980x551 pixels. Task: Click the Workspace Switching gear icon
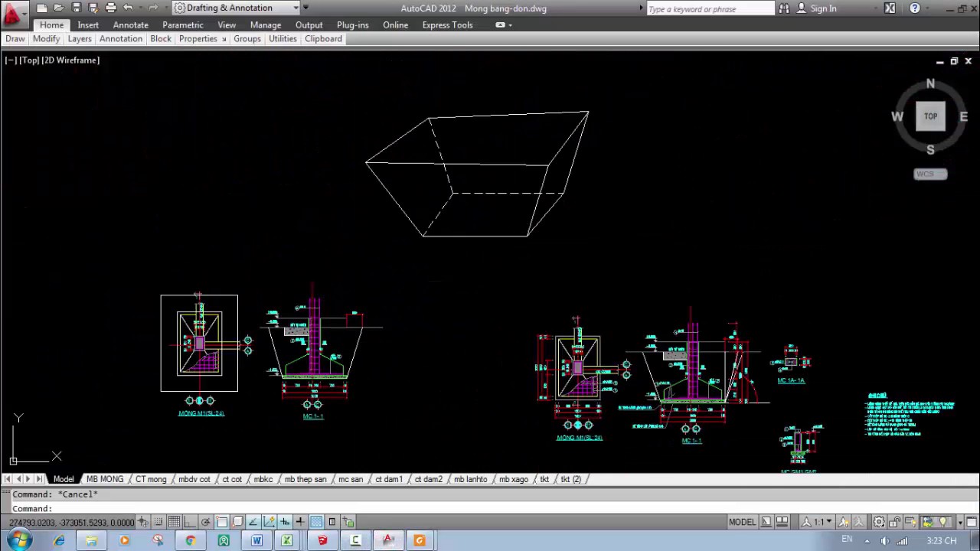point(879,522)
